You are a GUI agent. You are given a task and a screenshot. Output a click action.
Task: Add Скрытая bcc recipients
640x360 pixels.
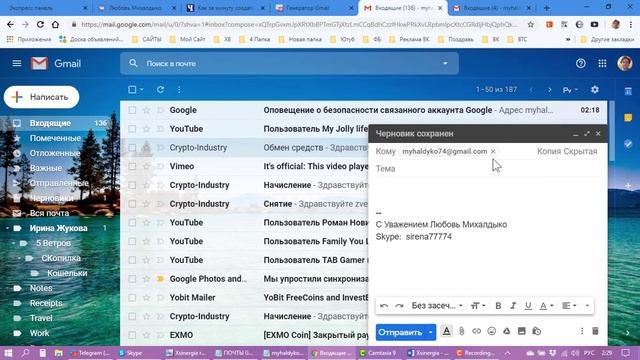click(x=580, y=151)
